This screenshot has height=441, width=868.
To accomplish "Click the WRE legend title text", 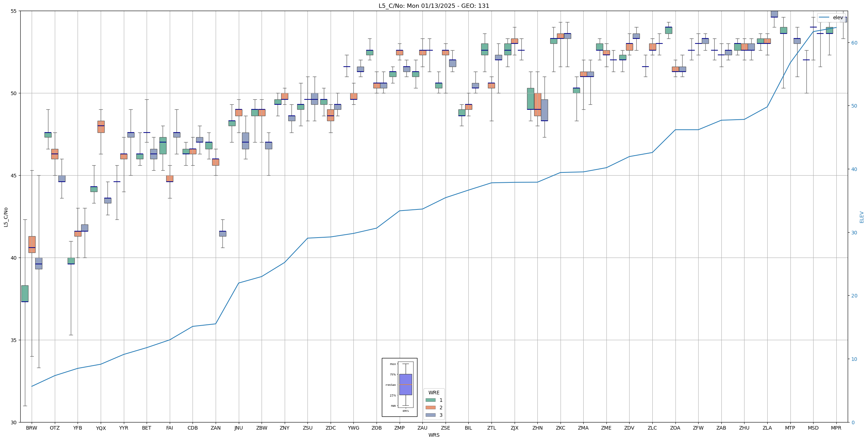I will tap(433, 393).
